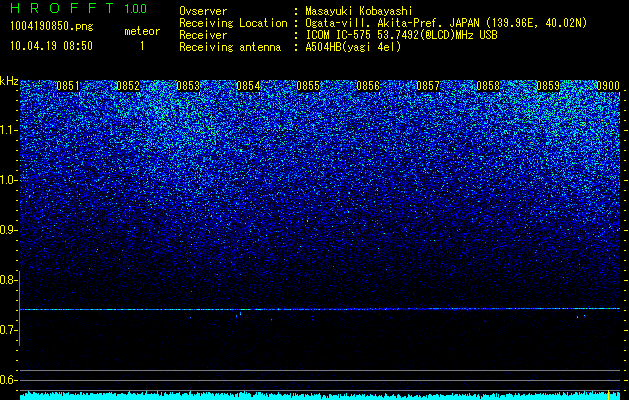
Task: Click the 0858 time marker
Action: point(488,86)
